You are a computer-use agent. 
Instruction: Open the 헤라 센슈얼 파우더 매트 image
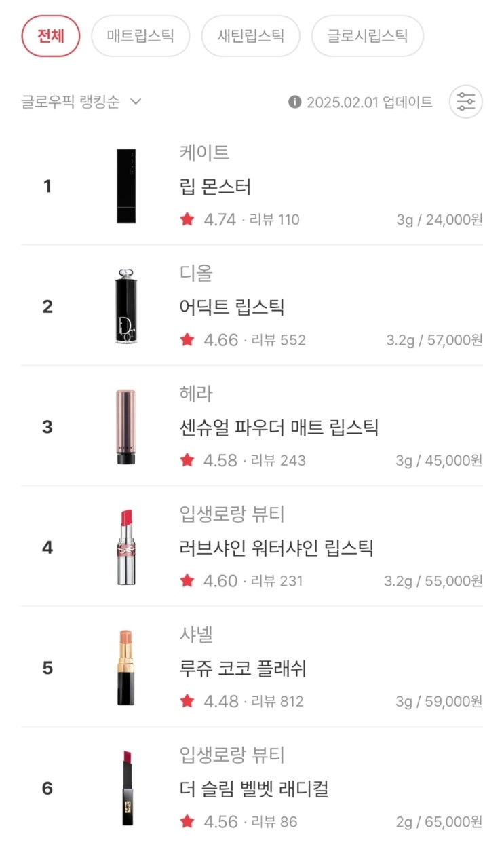(126, 427)
